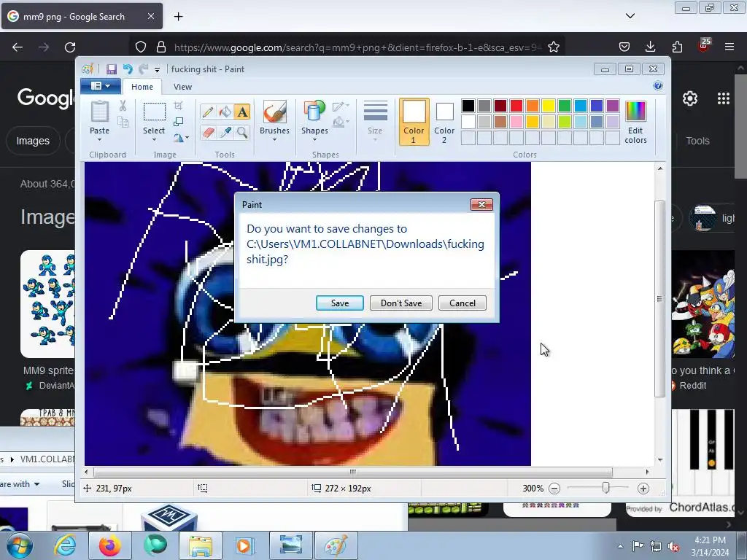Open Customize Quick Access Toolbar dropdown
This screenshot has height=560, width=747.
157,69
